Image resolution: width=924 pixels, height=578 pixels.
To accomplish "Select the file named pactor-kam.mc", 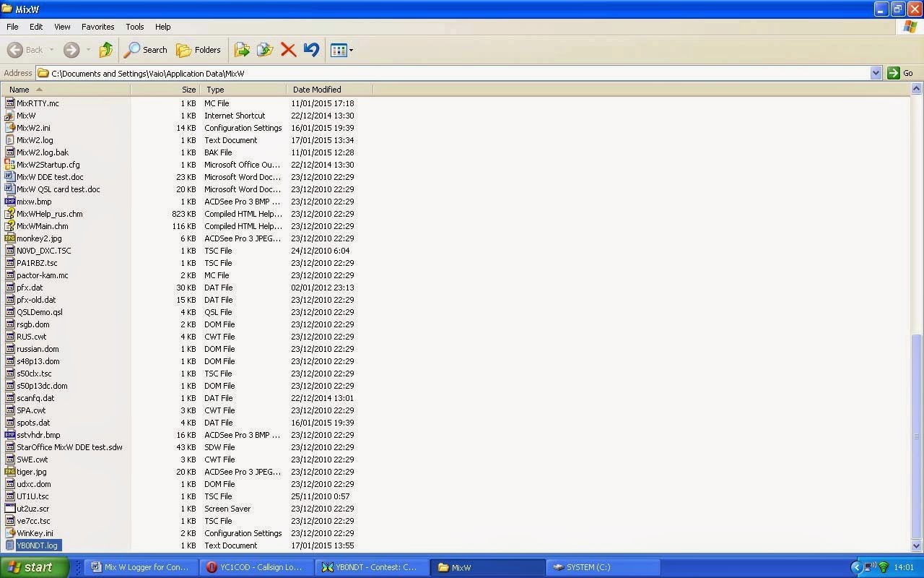I will point(43,275).
